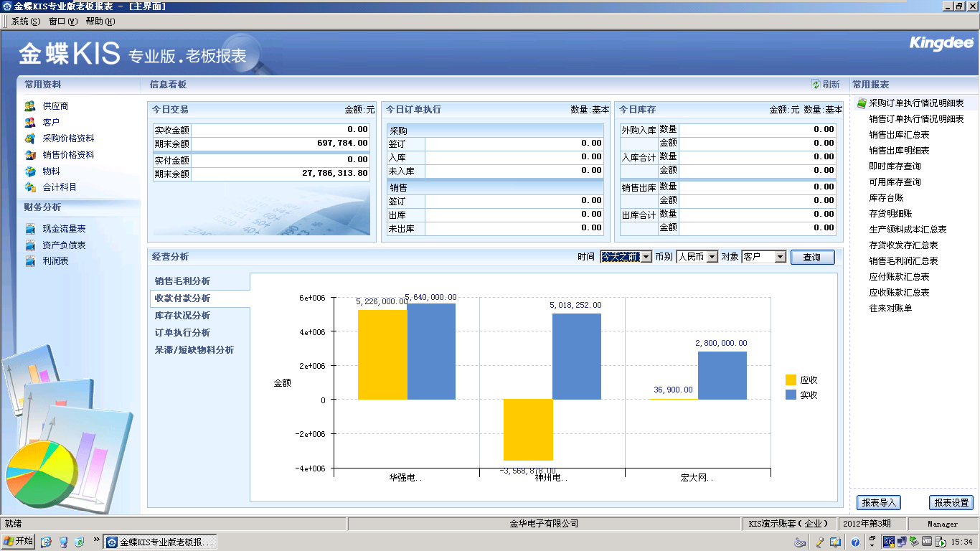Click the Windows 开始 start button

(18, 542)
